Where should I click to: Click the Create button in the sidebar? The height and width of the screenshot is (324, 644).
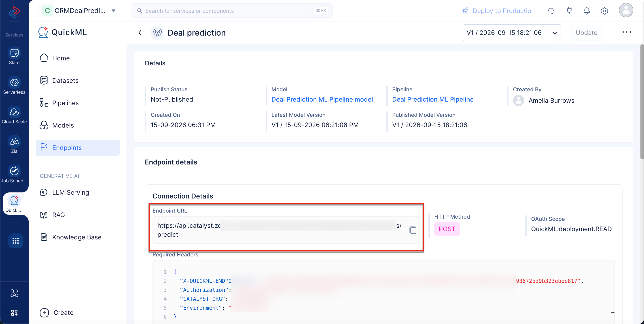[x=57, y=313]
